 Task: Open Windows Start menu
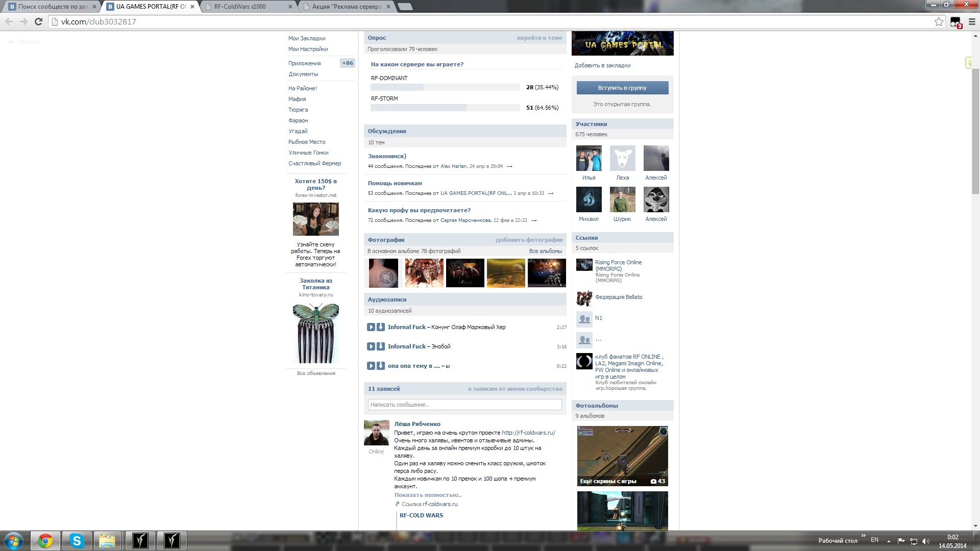[14, 541]
